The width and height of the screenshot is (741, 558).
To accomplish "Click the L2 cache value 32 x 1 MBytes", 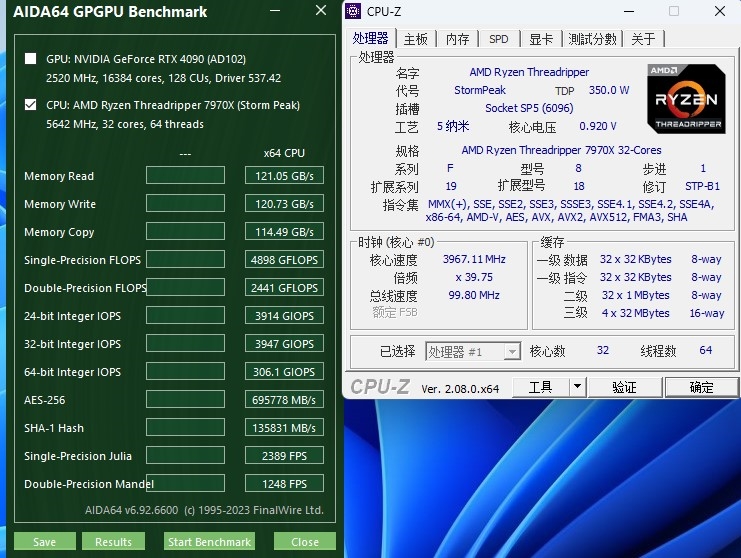I will 636,295.
